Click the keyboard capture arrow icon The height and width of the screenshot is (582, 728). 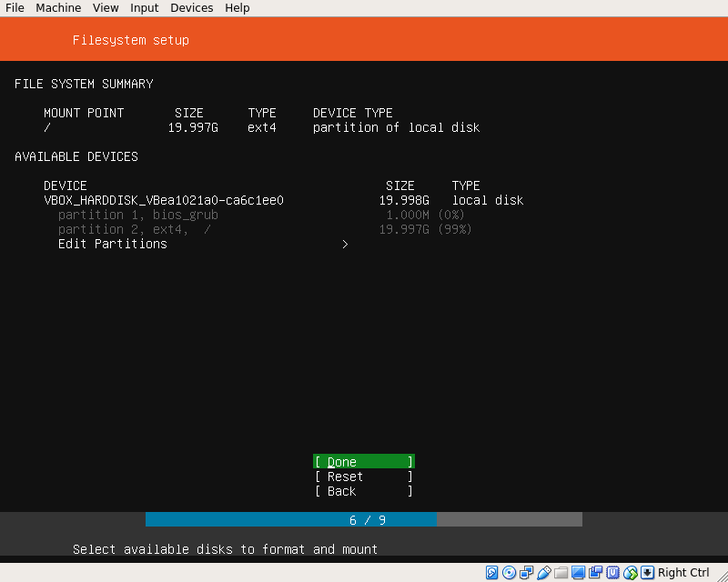tap(647, 573)
